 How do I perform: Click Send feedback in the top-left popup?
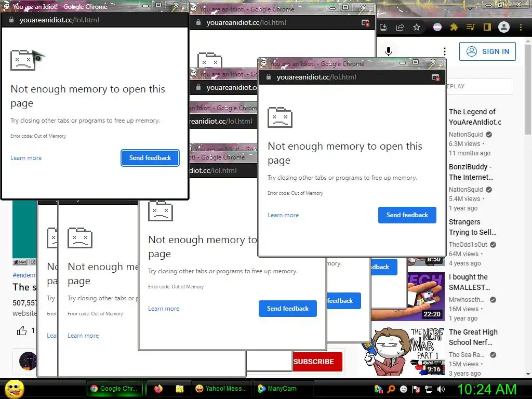[150, 158]
